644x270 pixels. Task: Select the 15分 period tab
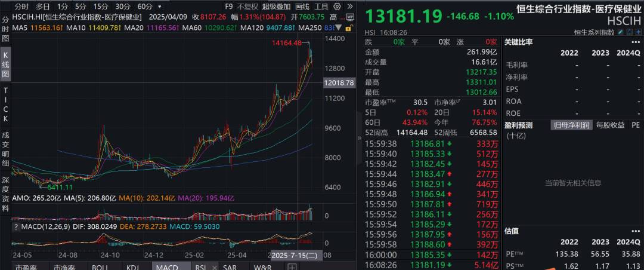(x=101, y=7)
